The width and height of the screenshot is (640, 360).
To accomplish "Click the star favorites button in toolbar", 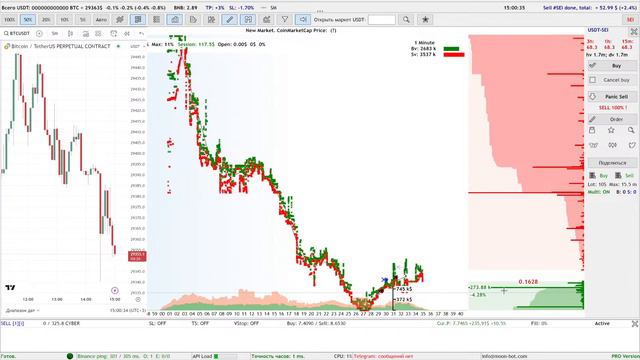I will point(425,20).
